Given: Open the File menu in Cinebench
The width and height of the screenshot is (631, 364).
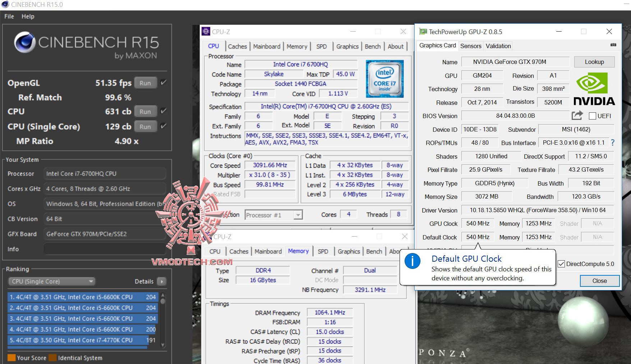Looking at the screenshot, I should [9, 16].
